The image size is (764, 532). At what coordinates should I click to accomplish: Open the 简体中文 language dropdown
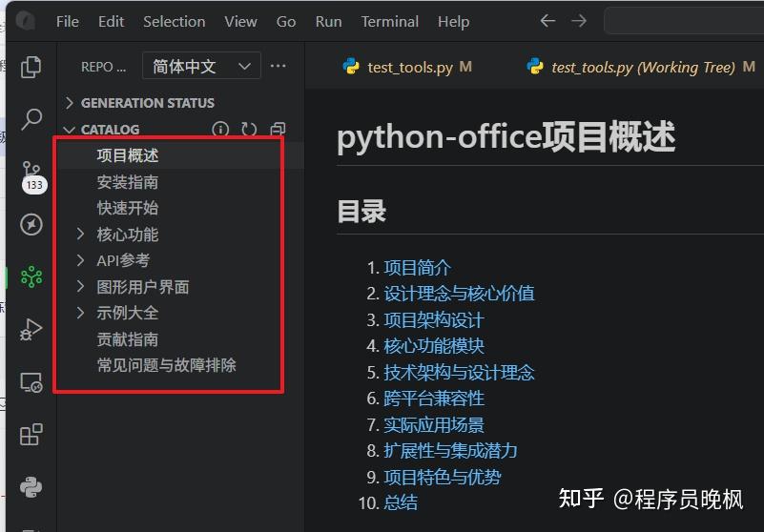point(201,66)
